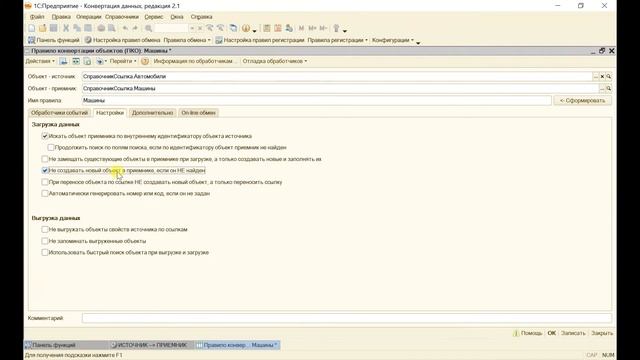Enable only transfer reference, not create object
Viewport: 640px width, 360px height.
(x=45, y=182)
